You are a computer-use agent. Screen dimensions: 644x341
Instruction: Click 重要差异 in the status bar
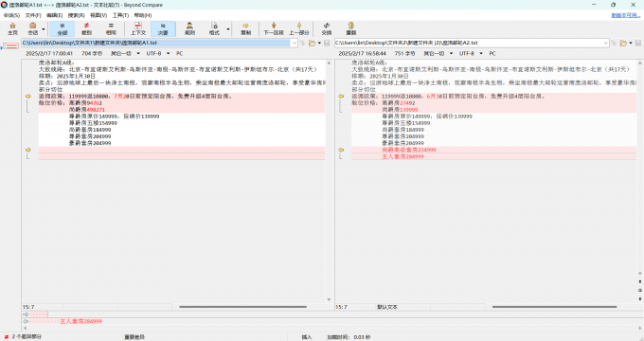(134, 337)
